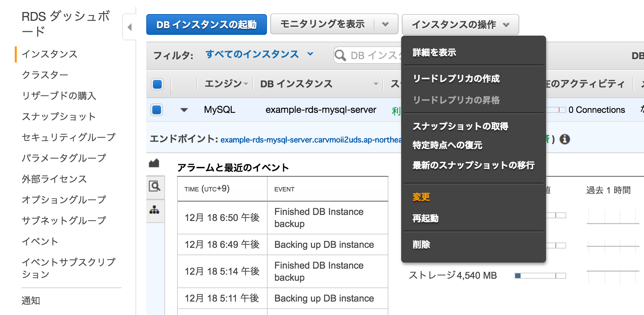Click the MySQL engine cell
The width and height of the screenshot is (644, 315).
tap(220, 110)
